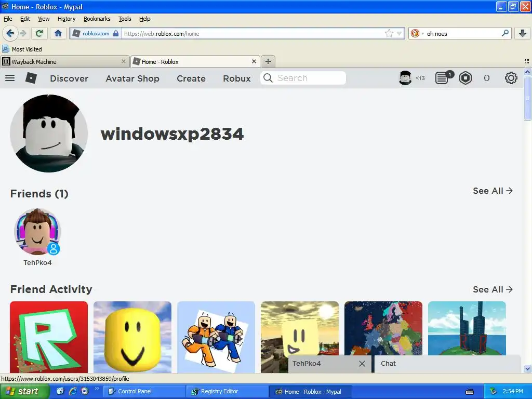
Task: Open the History menu
Action: point(66,19)
